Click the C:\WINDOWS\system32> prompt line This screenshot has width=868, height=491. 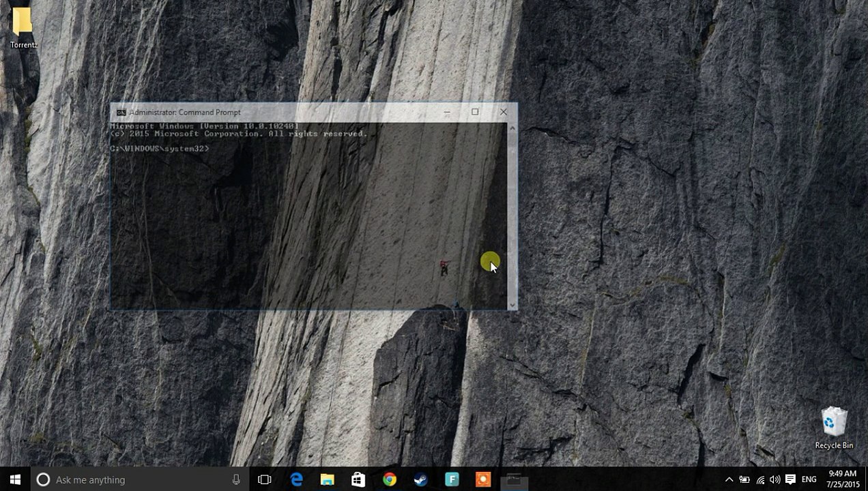pyautogui.click(x=160, y=149)
